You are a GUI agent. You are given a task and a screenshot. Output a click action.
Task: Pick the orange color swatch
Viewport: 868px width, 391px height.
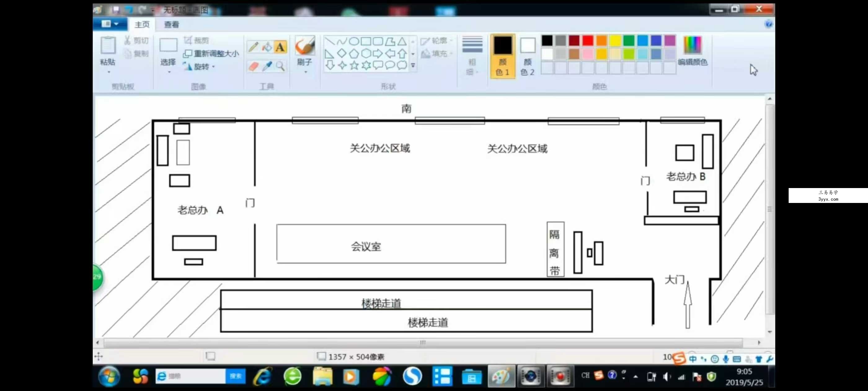601,40
